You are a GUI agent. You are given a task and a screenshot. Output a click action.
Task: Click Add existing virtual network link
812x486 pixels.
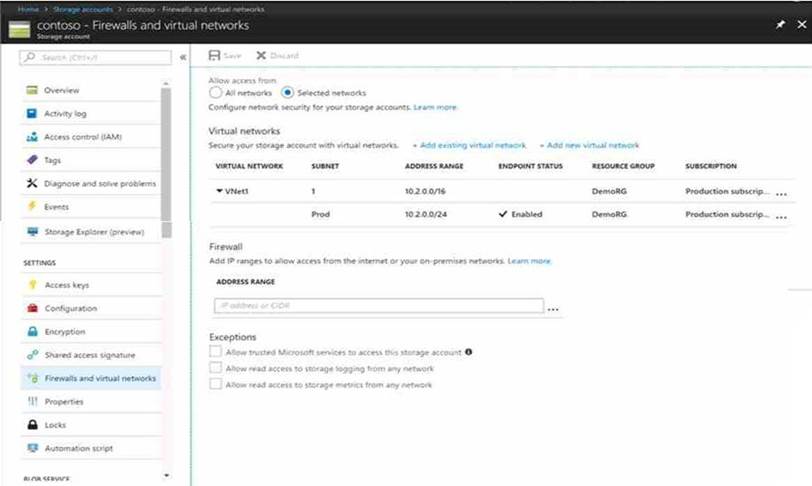point(468,146)
